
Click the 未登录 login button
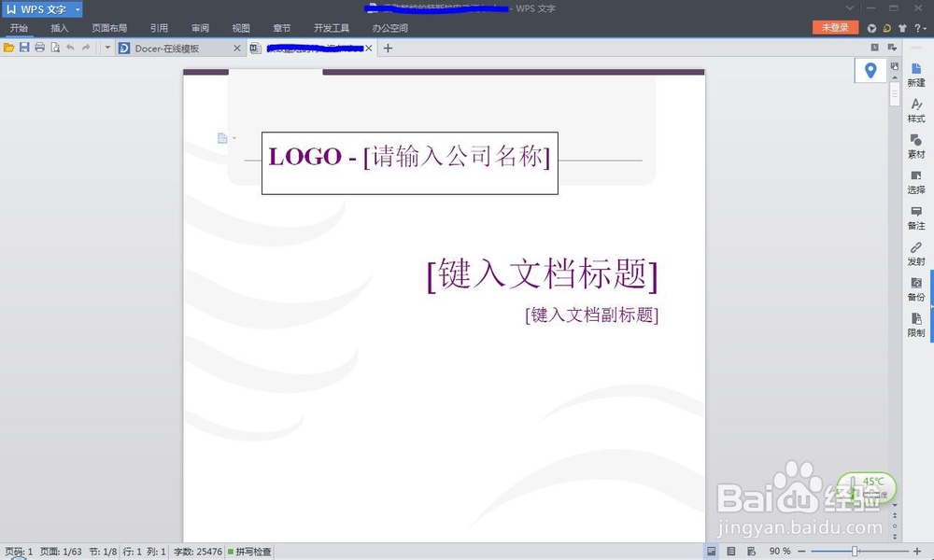(835, 28)
